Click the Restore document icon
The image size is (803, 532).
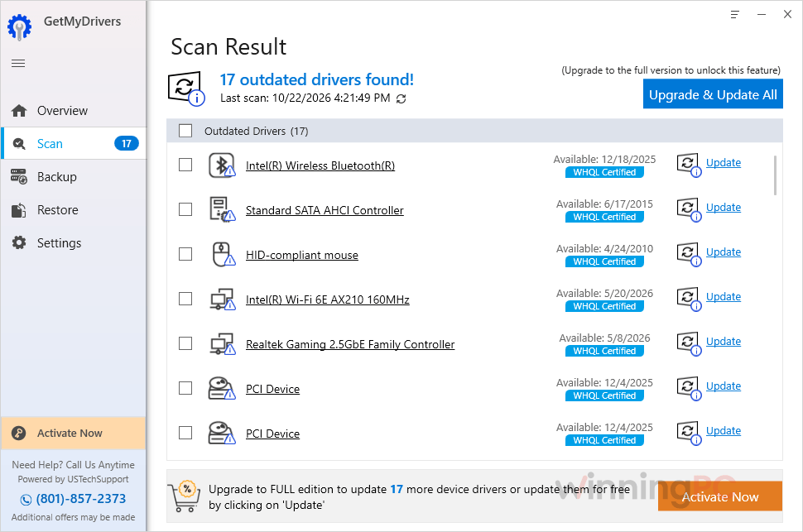tap(19, 210)
